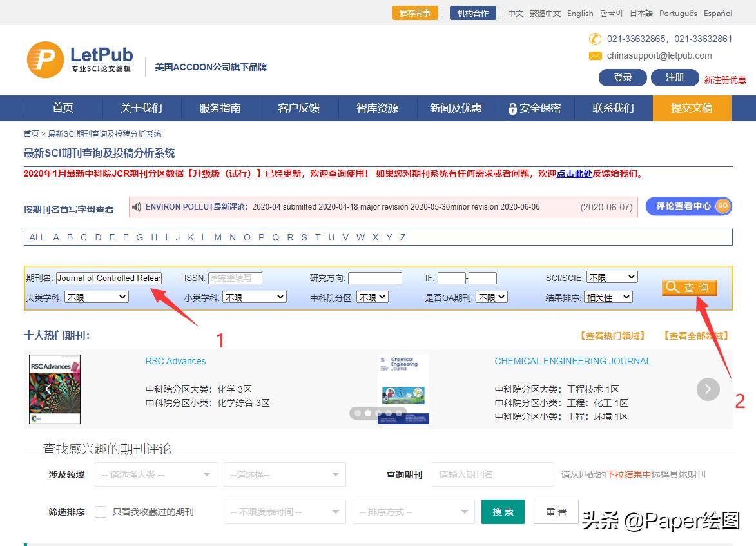The width and height of the screenshot is (756, 546).
Task: Expand the 大类学科 dropdown
Action: point(96,297)
